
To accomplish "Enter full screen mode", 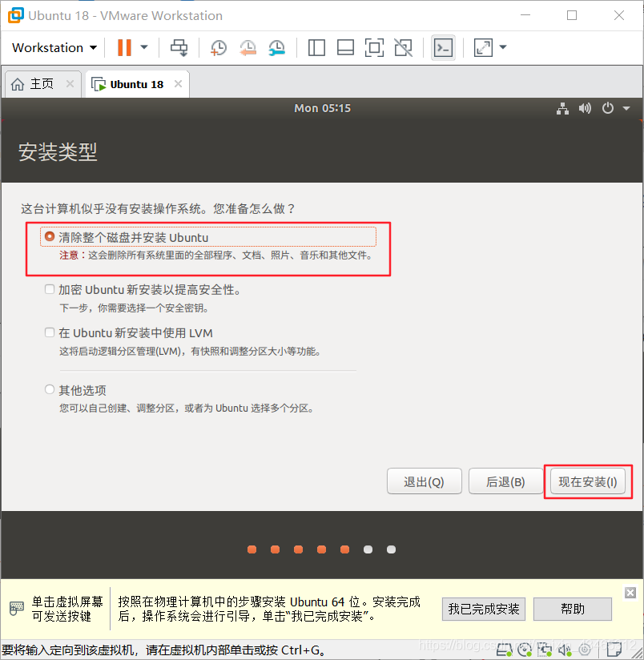I will click(374, 47).
